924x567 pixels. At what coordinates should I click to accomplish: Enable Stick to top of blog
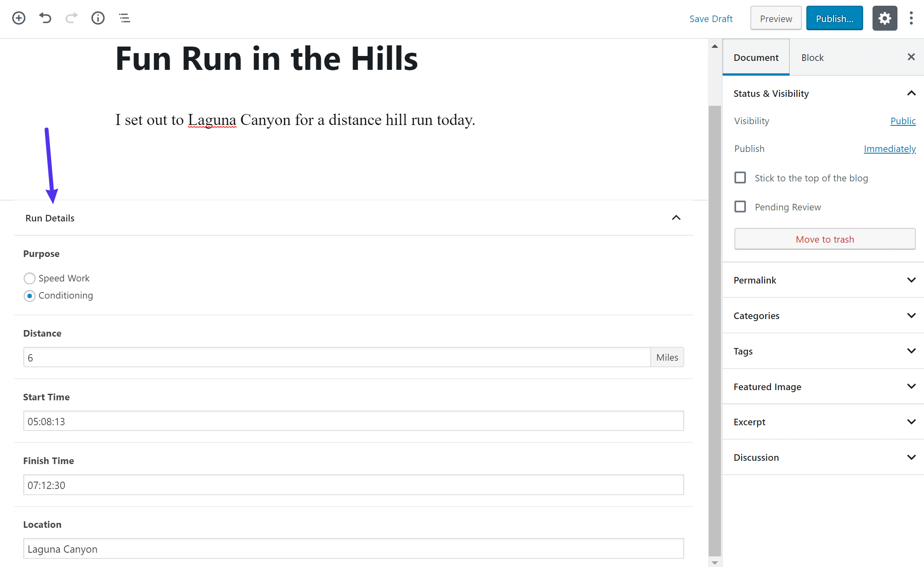740,177
